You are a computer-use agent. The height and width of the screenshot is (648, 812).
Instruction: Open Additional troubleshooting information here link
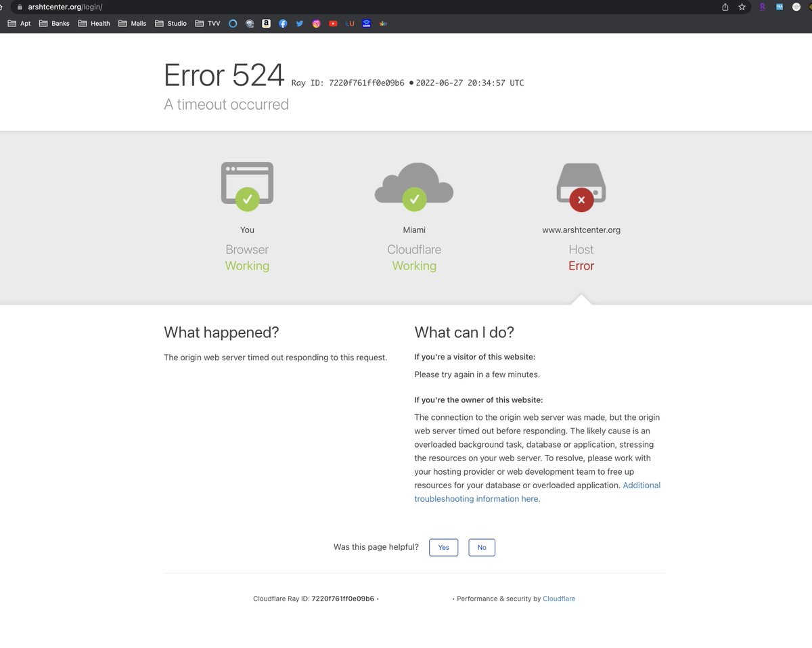[x=537, y=492]
